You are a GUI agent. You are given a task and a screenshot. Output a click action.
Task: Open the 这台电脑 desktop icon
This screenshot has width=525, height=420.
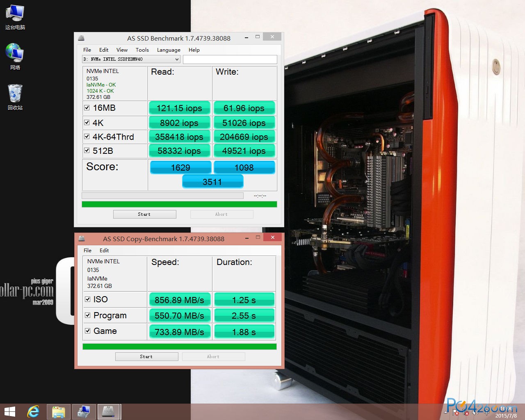(15, 18)
